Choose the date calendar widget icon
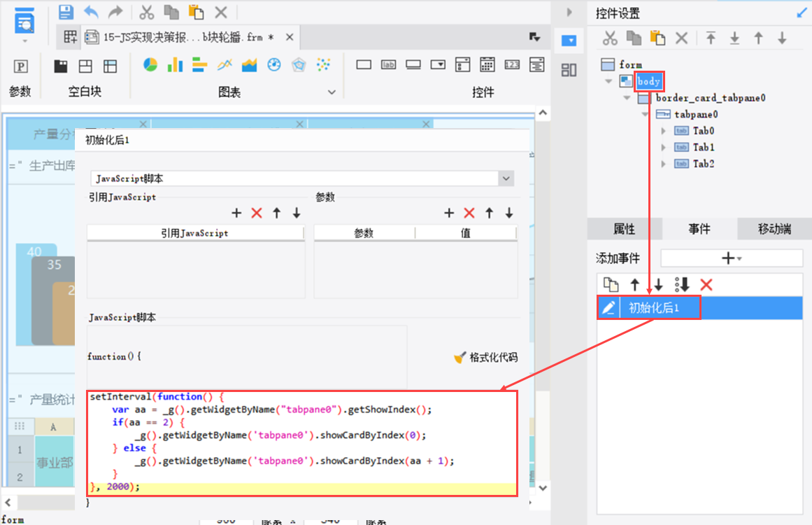 click(487, 65)
